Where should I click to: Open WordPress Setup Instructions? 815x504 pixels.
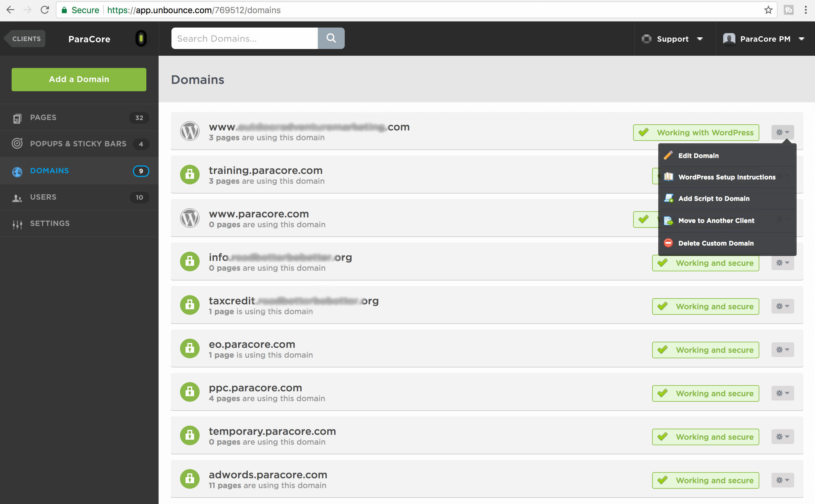coord(727,177)
